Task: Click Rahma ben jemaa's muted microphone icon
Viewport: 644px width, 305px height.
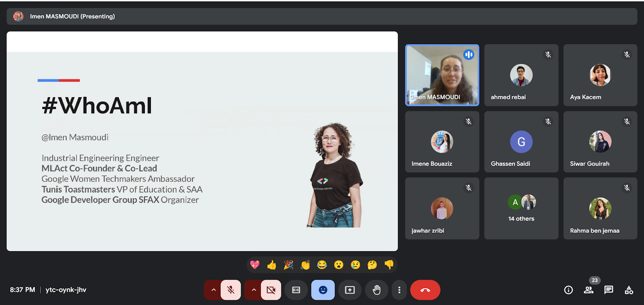Action: pyautogui.click(x=627, y=188)
